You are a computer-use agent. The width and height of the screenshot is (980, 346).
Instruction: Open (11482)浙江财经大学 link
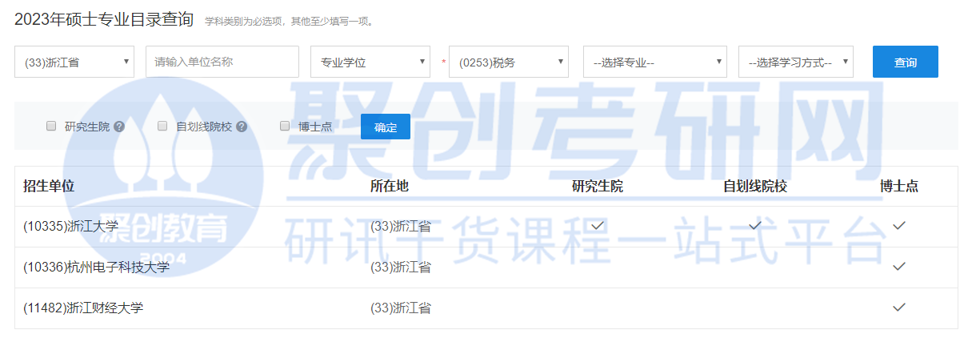coord(83,308)
